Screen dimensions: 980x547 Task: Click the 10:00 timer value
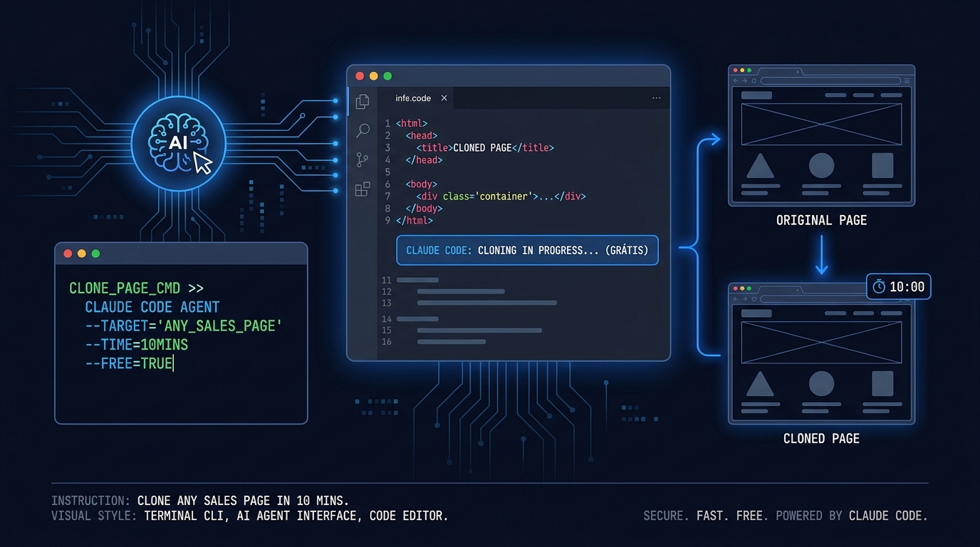(907, 287)
